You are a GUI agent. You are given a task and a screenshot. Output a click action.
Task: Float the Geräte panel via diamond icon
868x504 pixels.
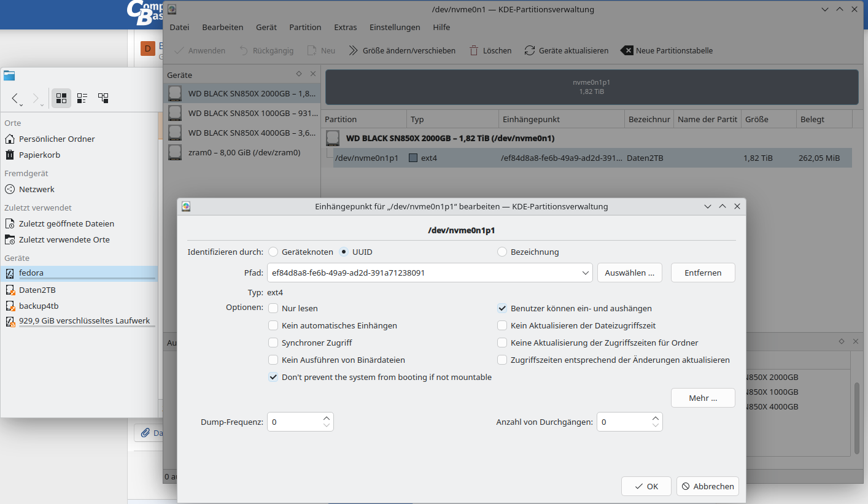(x=299, y=74)
